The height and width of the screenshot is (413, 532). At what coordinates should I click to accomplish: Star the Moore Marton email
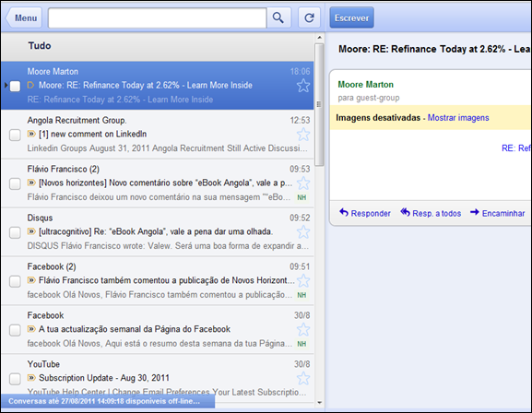click(x=303, y=86)
